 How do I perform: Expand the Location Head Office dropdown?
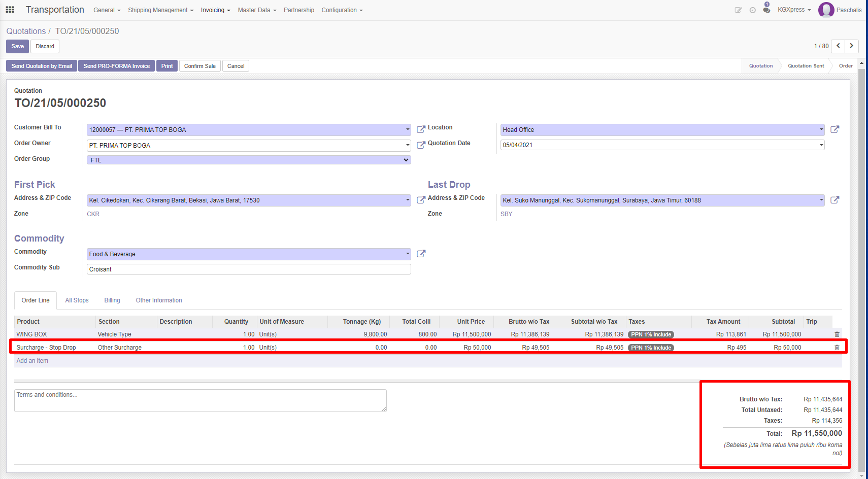point(821,129)
